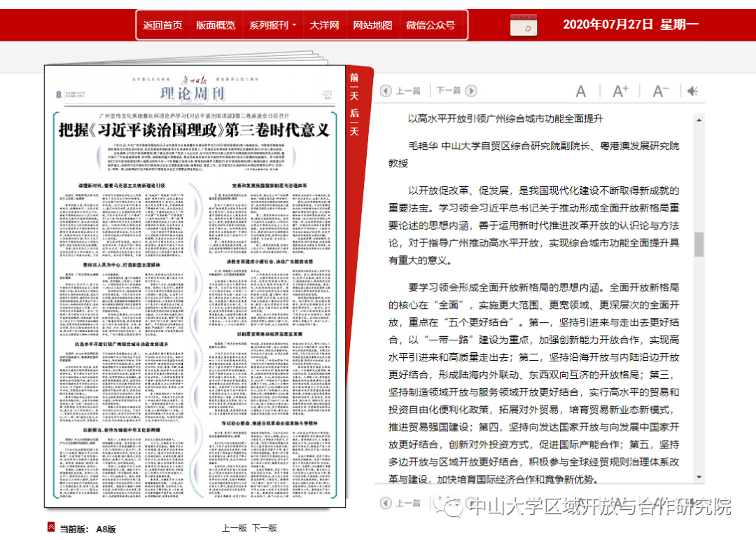
Task: Click the next article arrow icon at top
Action: tap(471, 91)
